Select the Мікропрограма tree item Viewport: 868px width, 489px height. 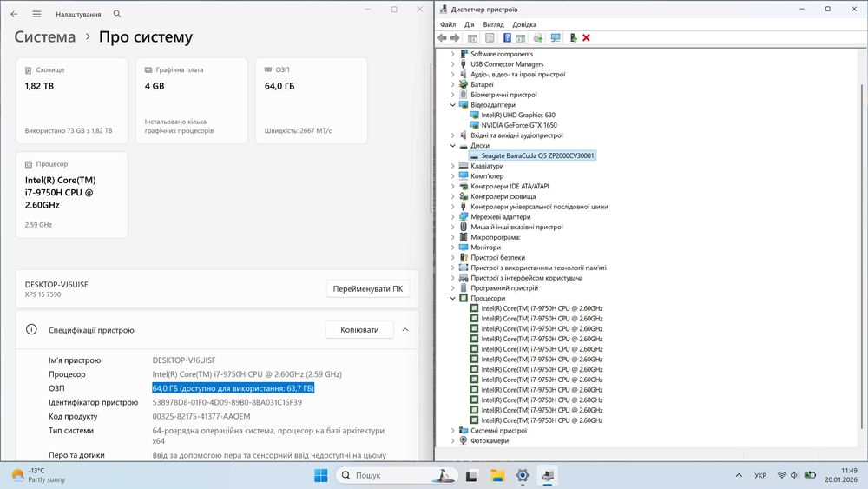point(496,238)
